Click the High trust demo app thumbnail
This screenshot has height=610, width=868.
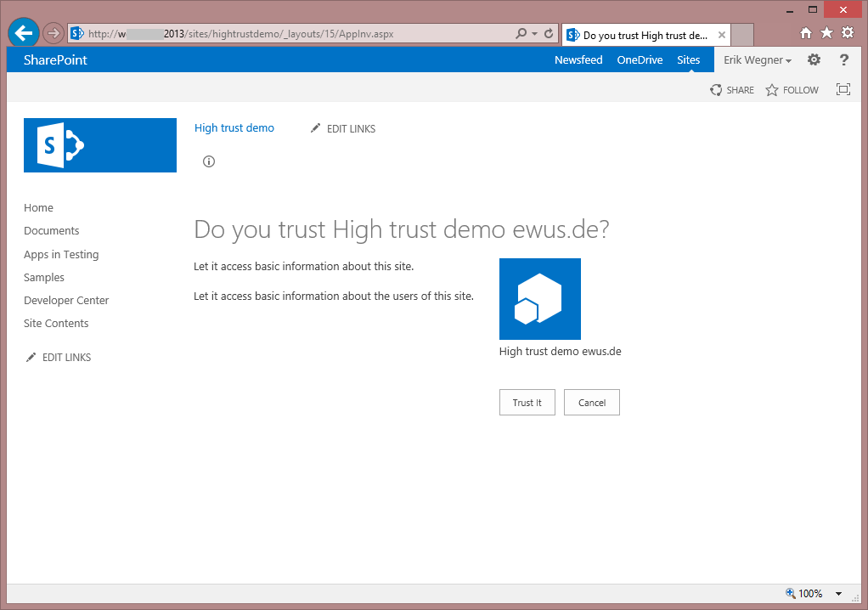539,299
